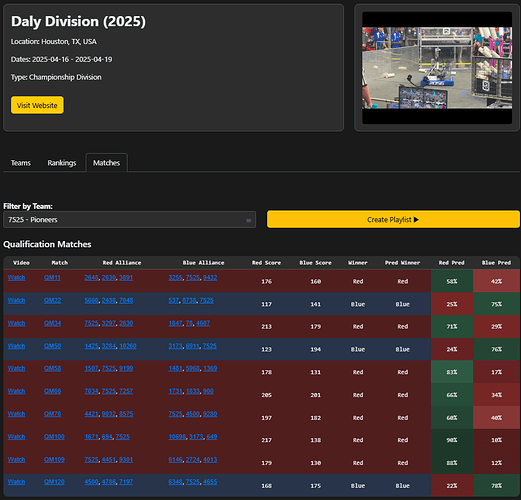This screenshot has height=500, width=521.
Task: Click the Create Playlist button
Action: pyautogui.click(x=393, y=219)
